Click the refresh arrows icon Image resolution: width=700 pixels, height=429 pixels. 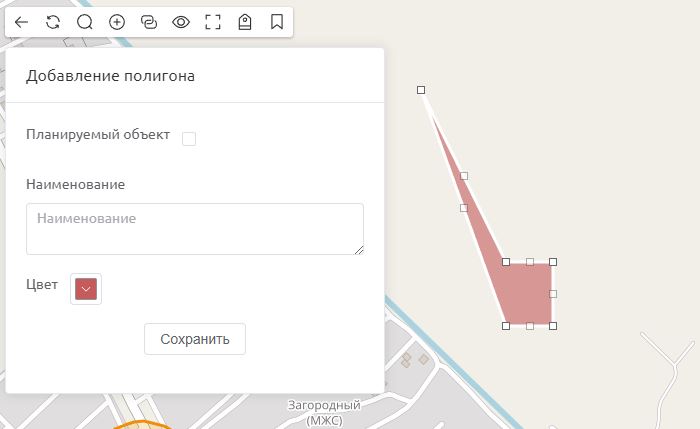(x=53, y=22)
